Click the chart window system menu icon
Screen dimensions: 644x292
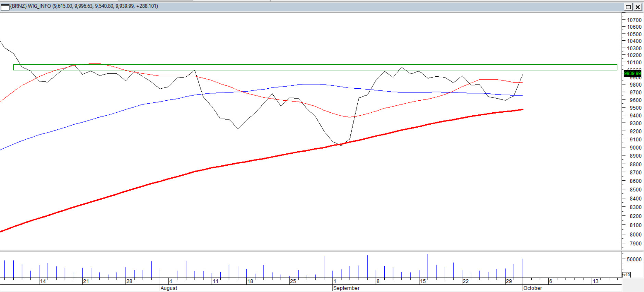pos(5,7)
